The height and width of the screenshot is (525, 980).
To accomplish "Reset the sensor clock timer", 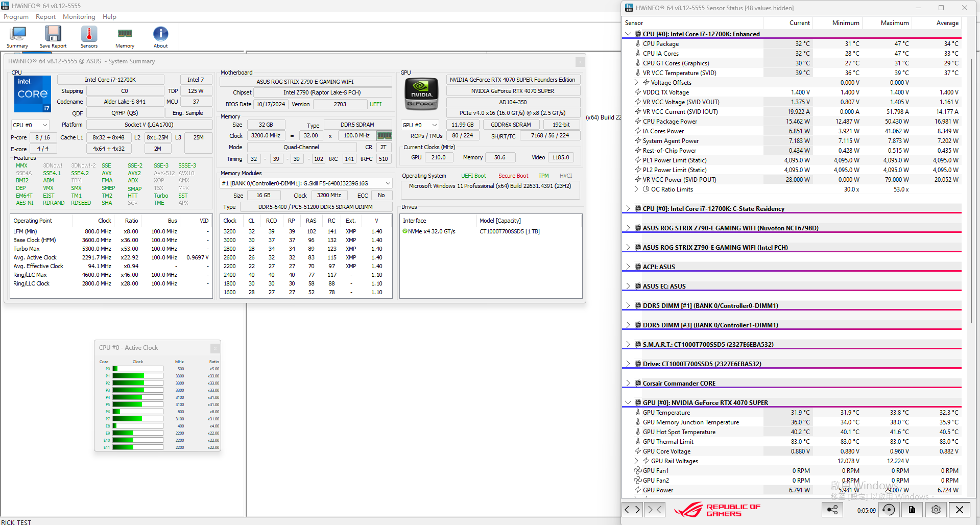I will point(889,509).
